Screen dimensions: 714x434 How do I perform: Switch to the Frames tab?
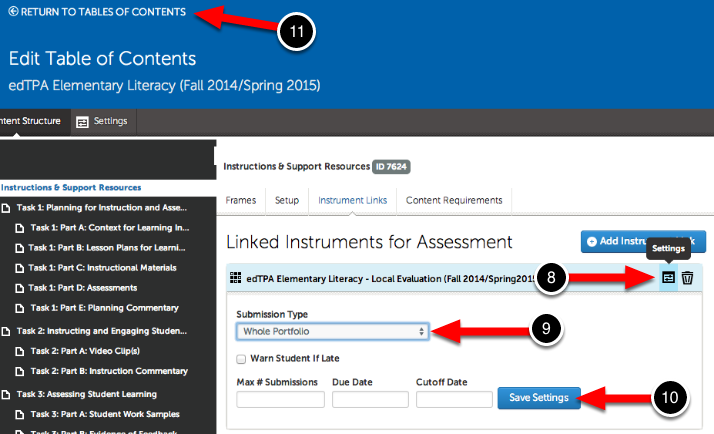[241, 200]
